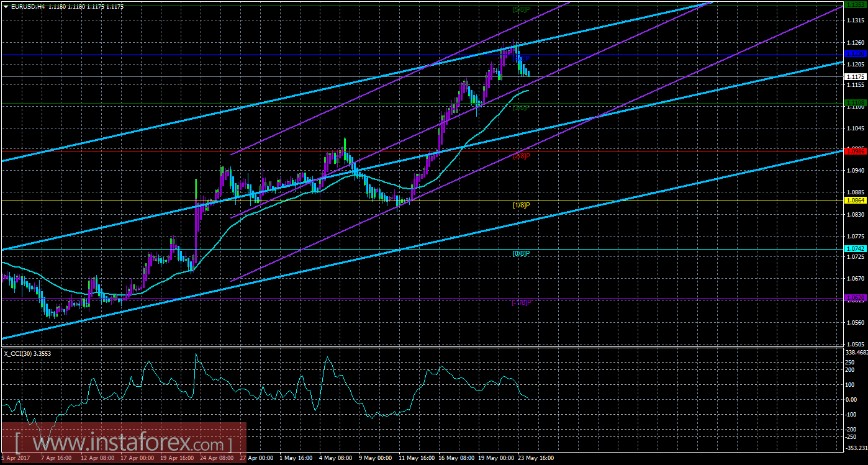
Task: Open the chart menu triangle beside EURUSD,H4
Action: click(x=6, y=6)
